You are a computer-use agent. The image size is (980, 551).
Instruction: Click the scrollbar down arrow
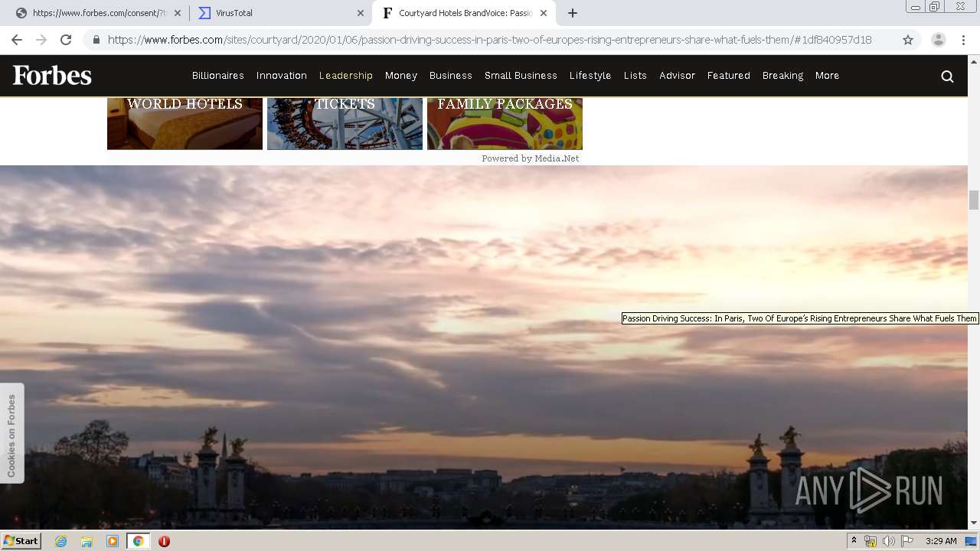[x=974, y=523]
